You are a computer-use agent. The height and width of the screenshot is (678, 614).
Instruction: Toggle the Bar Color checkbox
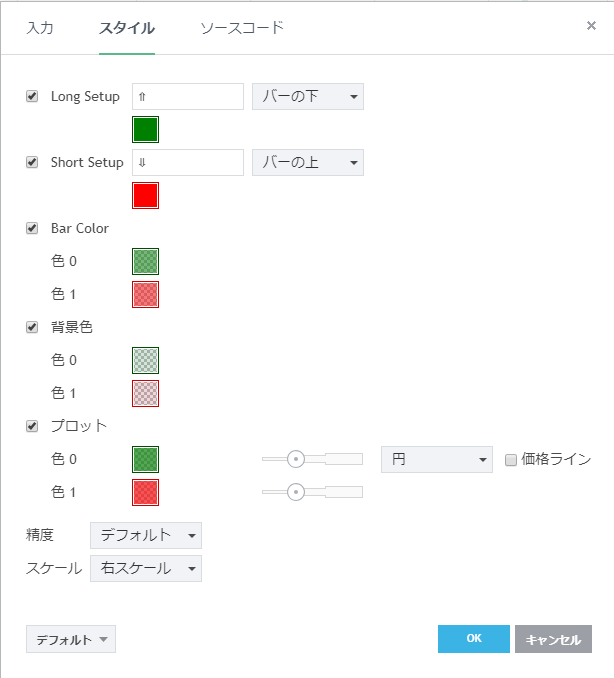click(x=32, y=228)
